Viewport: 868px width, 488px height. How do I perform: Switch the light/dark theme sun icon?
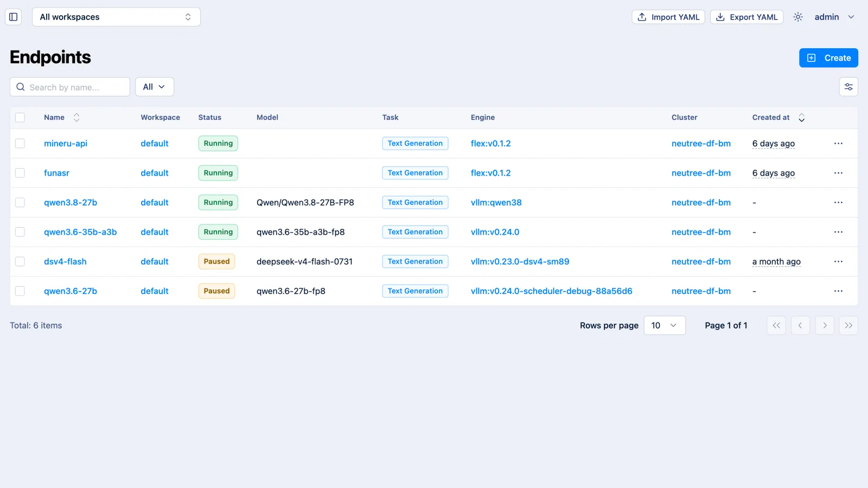tap(798, 17)
